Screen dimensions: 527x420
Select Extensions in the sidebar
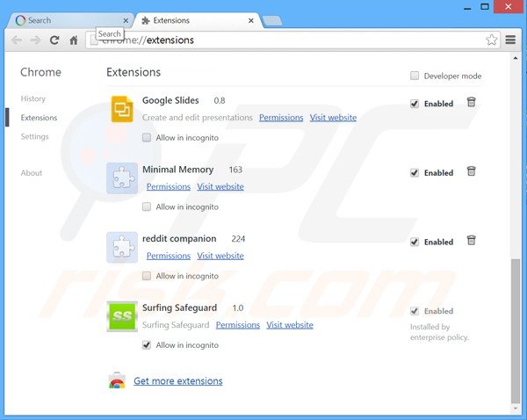(39, 118)
